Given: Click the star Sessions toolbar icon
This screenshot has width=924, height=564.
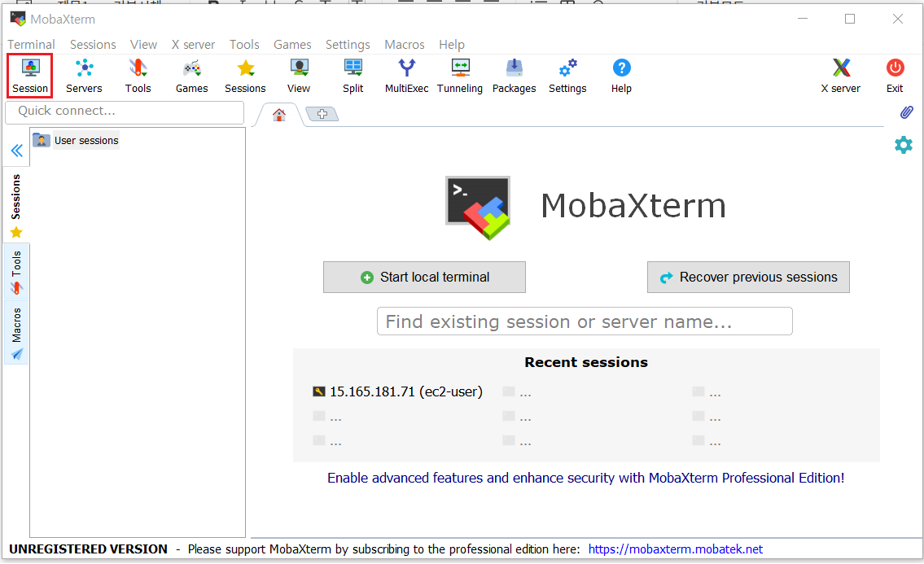Looking at the screenshot, I should click(x=245, y=76).
